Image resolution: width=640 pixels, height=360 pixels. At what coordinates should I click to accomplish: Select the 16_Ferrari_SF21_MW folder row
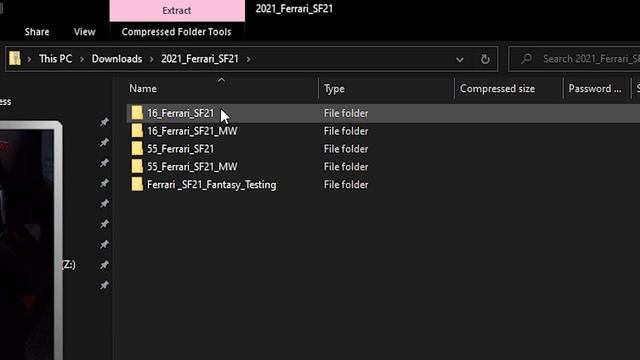tap(383, 131)
